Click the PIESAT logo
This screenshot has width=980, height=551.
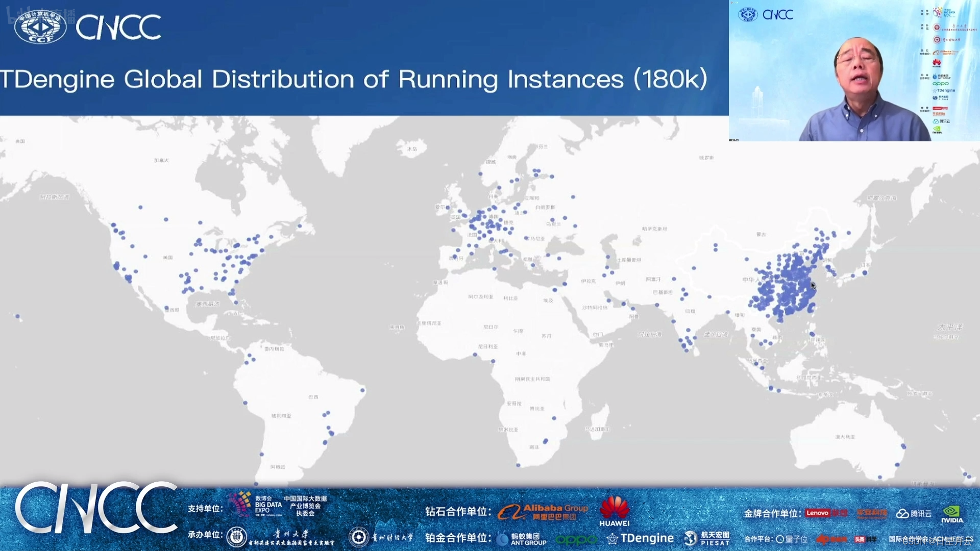pyautogui.click(x=707, y=538)
